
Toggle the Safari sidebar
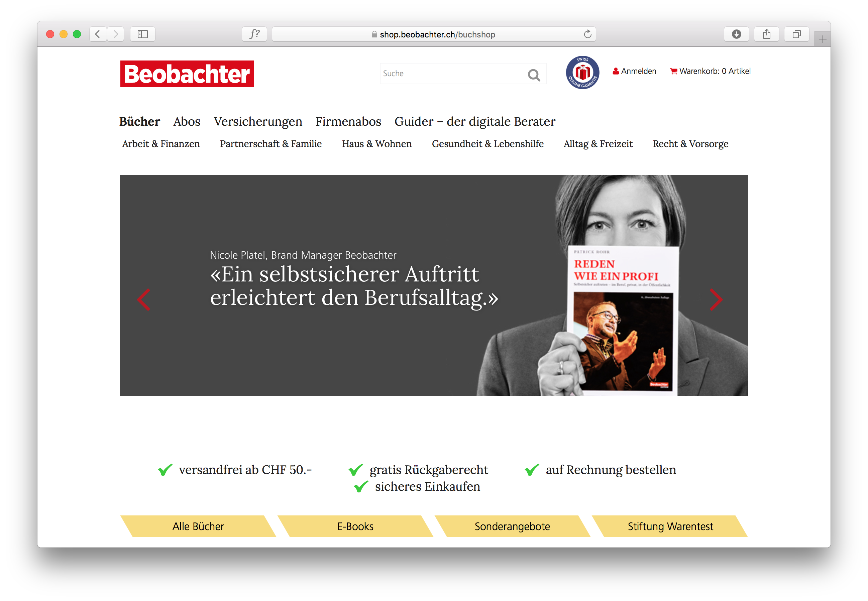click(x=143, y=34)
